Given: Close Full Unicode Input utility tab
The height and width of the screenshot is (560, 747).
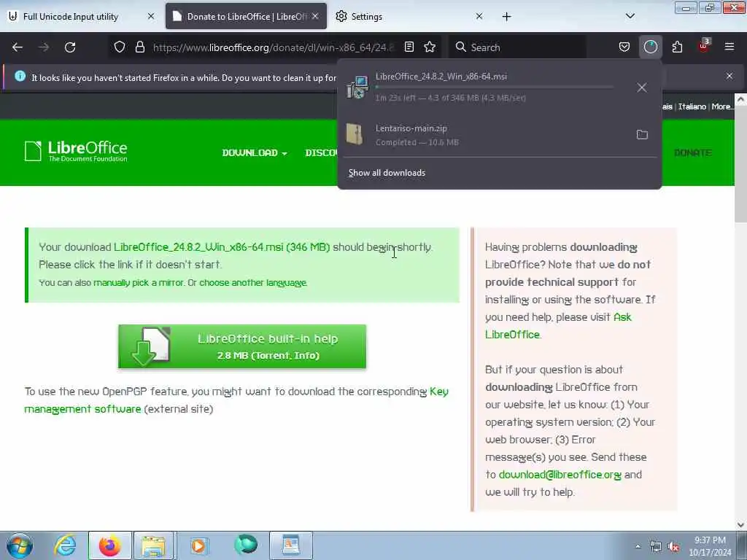Looking at the screenshot, I should [x=151, y=16].
